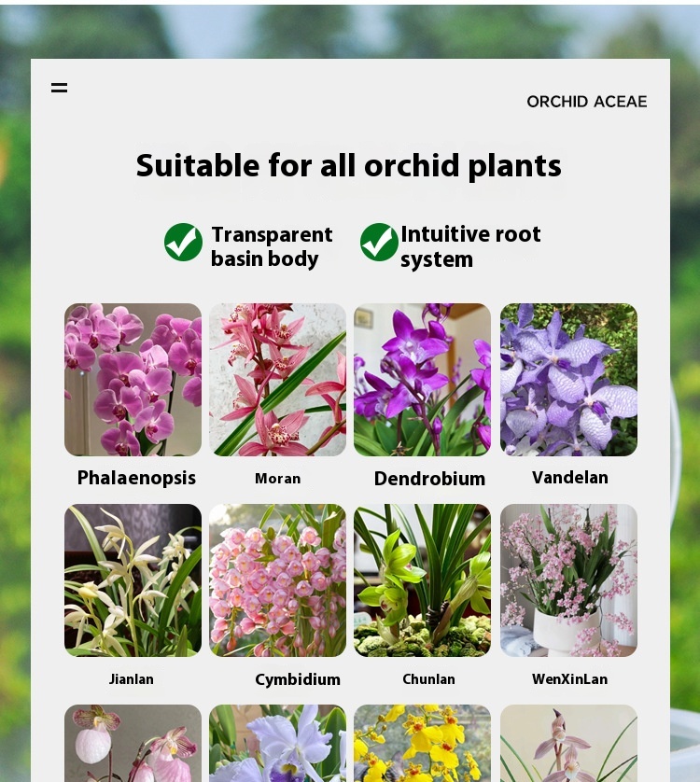Select the WenXinLan orchid photo
The width and height of the screenshot is (700, 782).
click(x=568, y=580)
